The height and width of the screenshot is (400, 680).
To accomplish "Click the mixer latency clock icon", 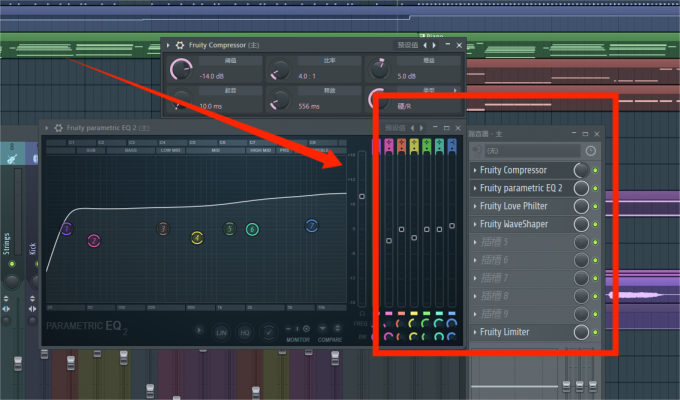I will click(591, 151).
